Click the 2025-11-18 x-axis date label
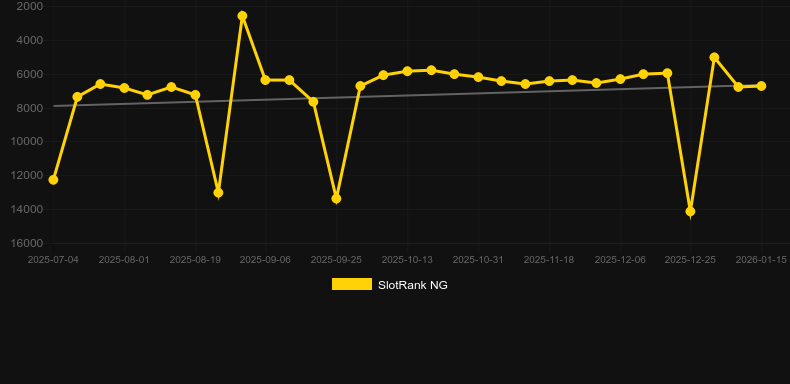The height and width of the screenshot is (384, 790). point(549,260)
